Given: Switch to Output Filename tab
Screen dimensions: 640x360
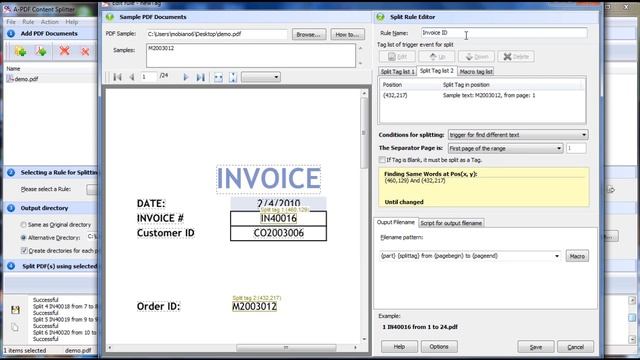Looking at the screenshot, I should click(x=396, y=222).
